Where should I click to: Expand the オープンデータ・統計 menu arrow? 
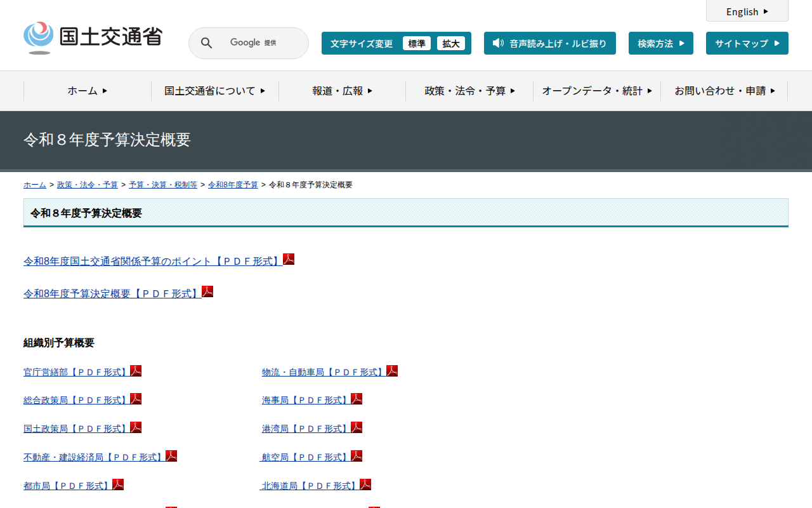click(x=650, y=91)
